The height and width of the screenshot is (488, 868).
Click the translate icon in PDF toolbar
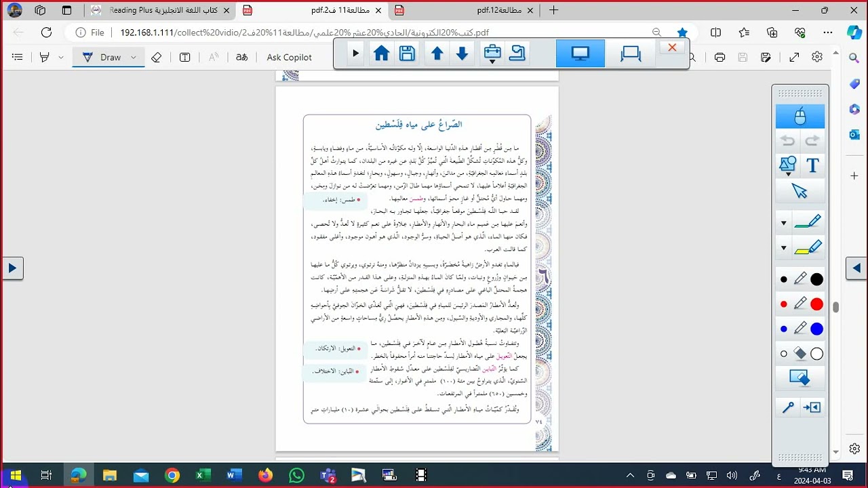242,58
